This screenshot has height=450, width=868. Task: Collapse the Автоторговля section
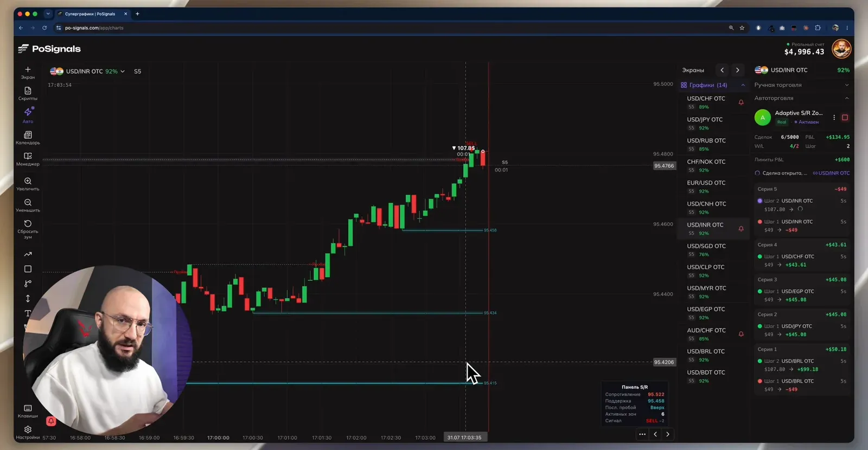(x=802, y=98)
